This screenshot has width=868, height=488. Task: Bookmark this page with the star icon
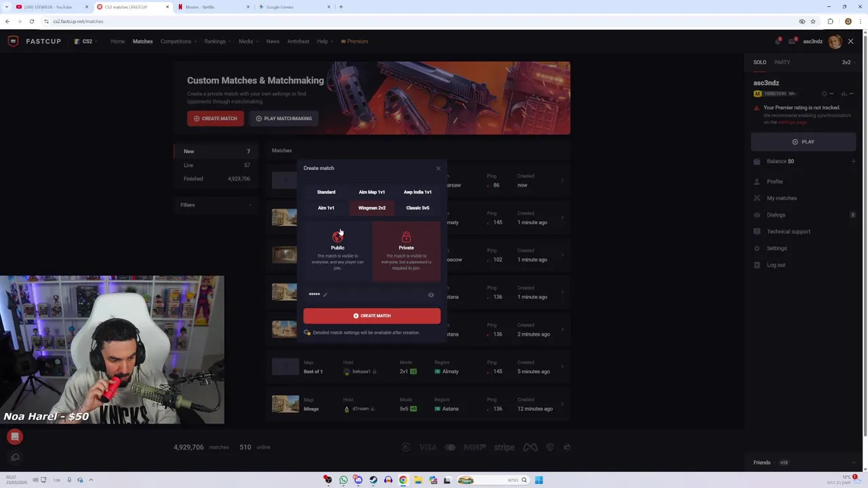coord(813,21)
